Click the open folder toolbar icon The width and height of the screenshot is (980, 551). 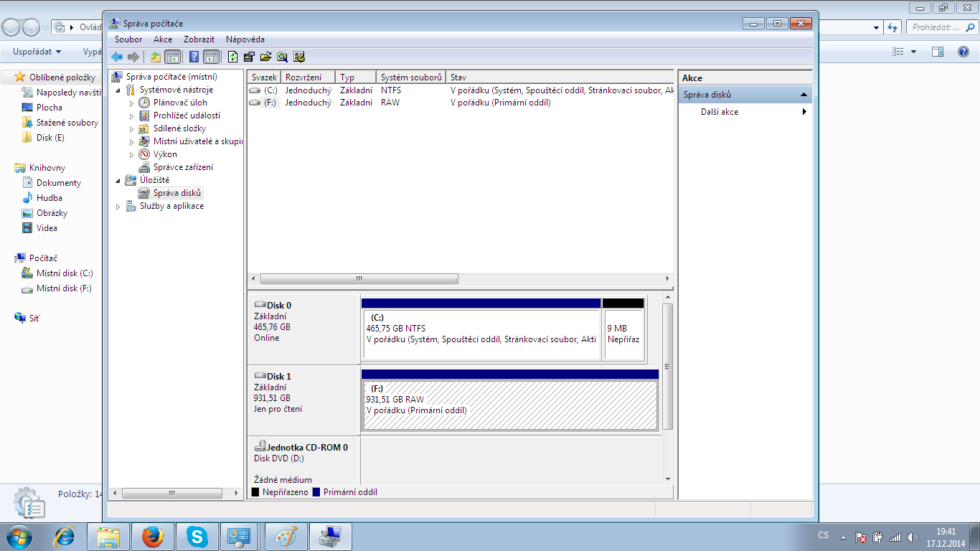point(265,57)
